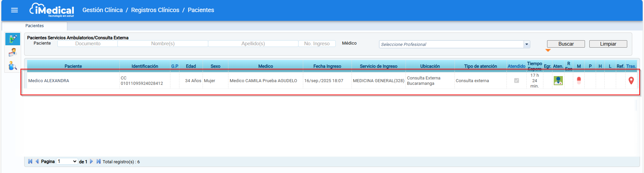The image size is (644, 173).
Task: Go to the next results page
Action: tap(91, 162)
